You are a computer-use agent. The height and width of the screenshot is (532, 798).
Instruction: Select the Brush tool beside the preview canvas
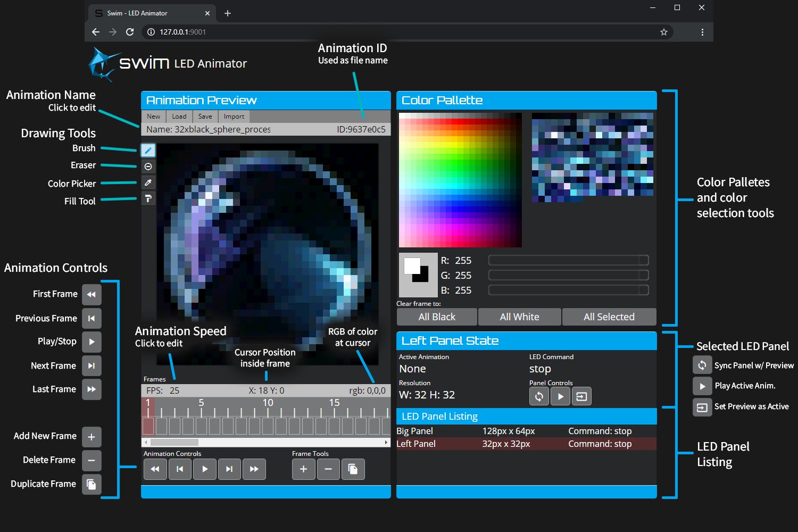point(148,151)
